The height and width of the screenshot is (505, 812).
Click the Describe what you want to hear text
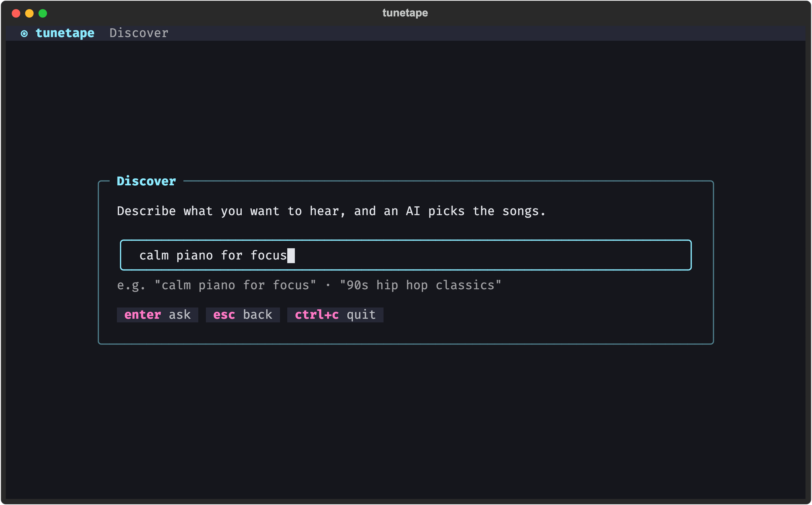point(331,211)
